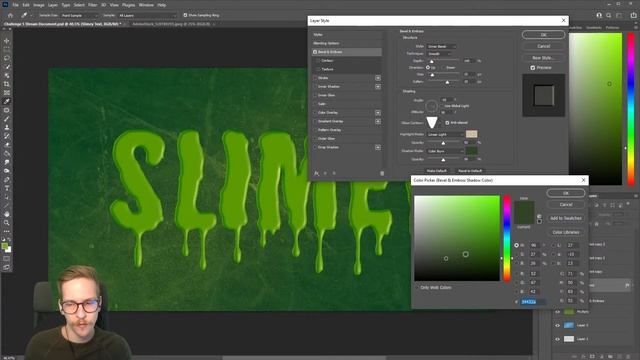Open the search icon at top right

[x=609, y=15]
